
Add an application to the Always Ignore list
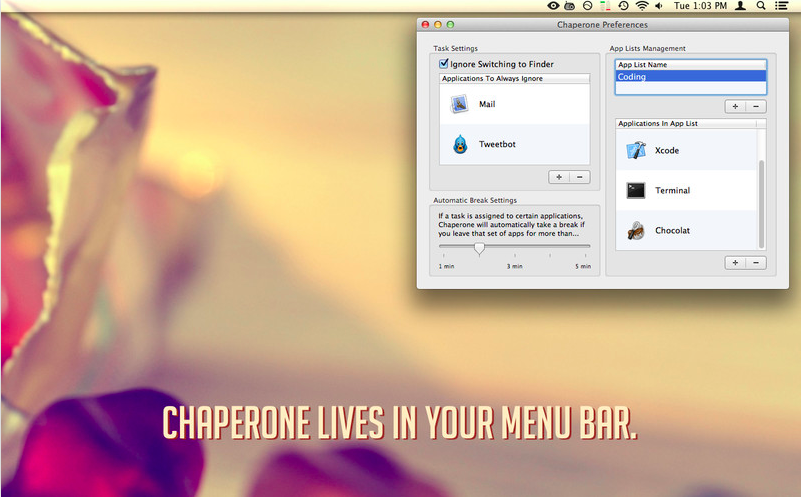(559, 177)
